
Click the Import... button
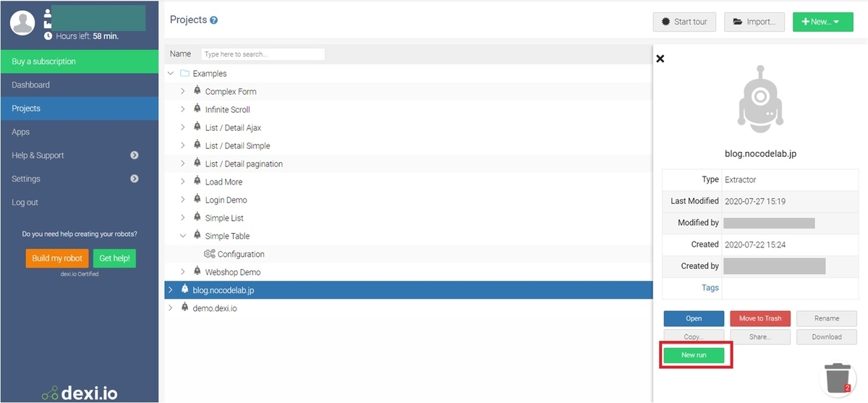coord(754,22)
